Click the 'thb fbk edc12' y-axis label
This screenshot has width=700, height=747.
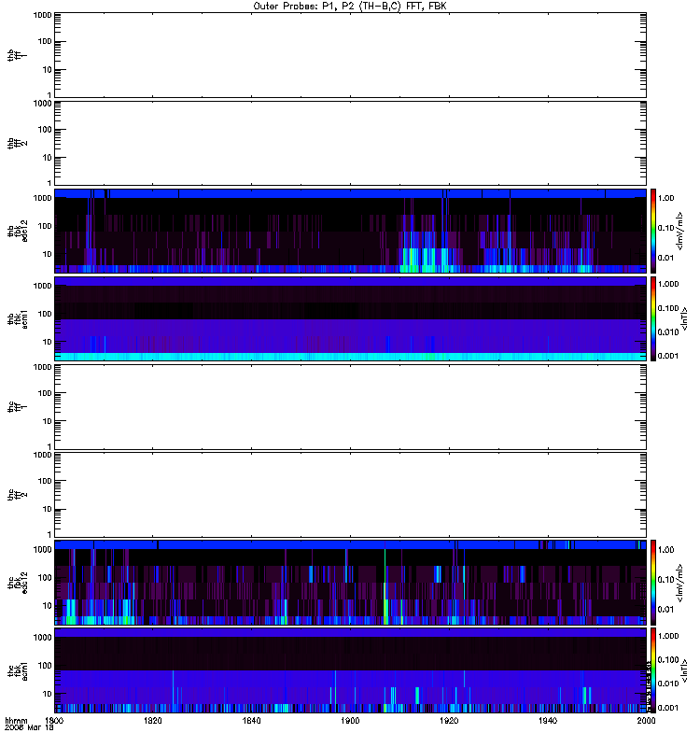point(18,231)
